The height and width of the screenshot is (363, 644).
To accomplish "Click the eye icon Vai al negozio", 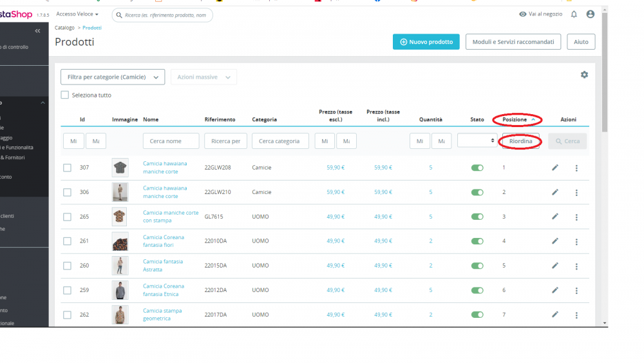I will (x=522, y=14).
